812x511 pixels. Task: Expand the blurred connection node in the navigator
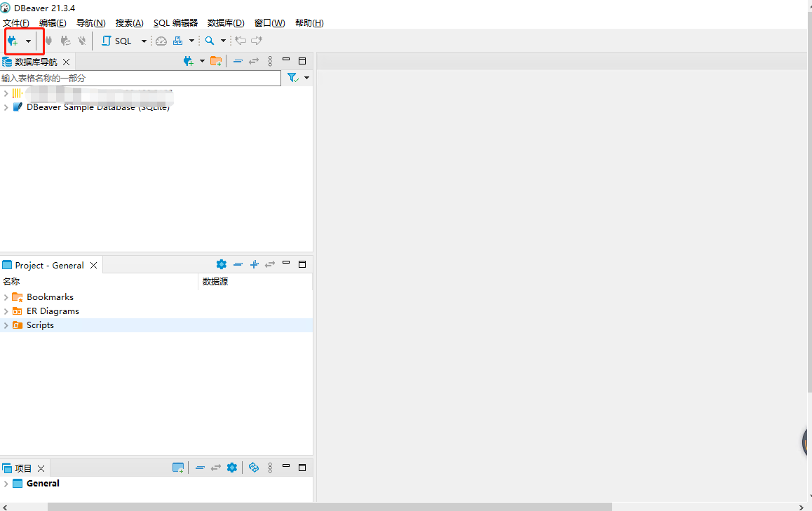[6, 93]
